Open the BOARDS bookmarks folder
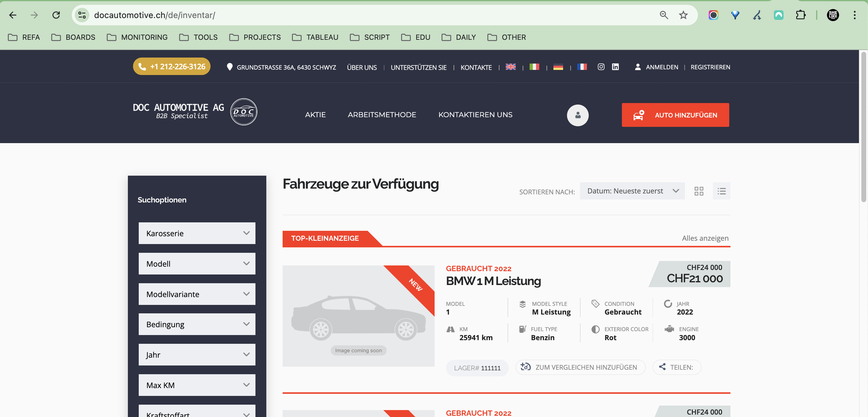This screenshot has width=868, height=417. (73, 37)
